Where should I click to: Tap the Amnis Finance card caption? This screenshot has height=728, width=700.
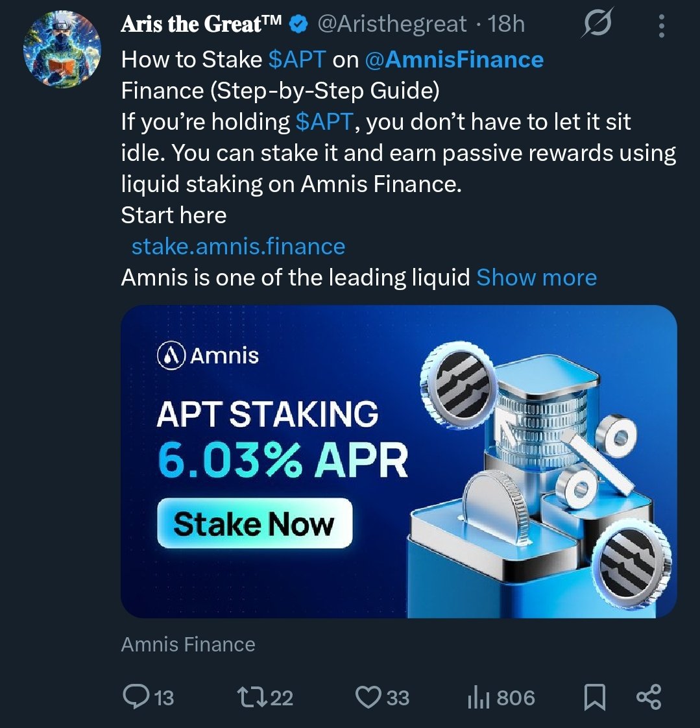pyautogui.click(x=188, y=644)
